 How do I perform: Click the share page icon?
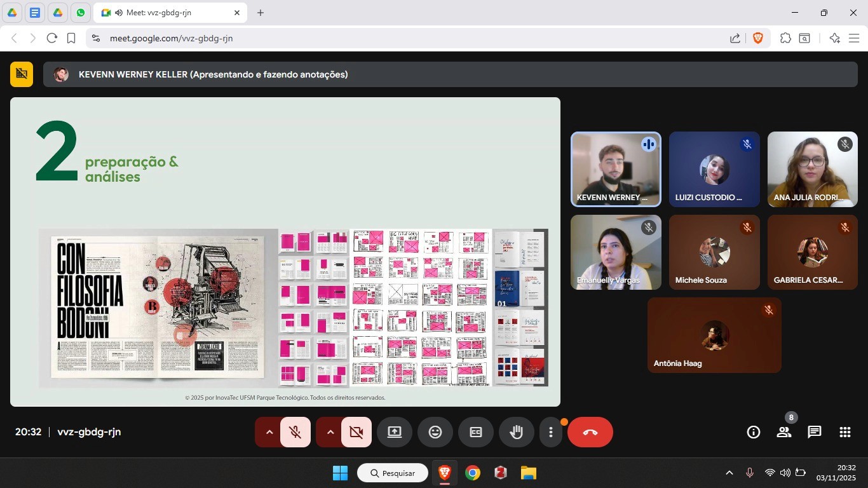pos(735,38)
